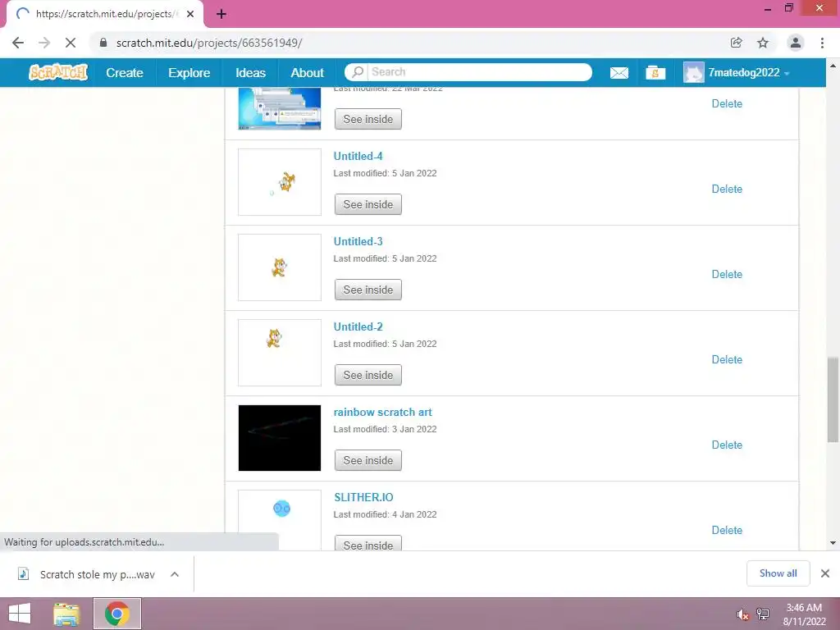
Task: Open the Untitled-2 project title
Action: coord(358,326)
